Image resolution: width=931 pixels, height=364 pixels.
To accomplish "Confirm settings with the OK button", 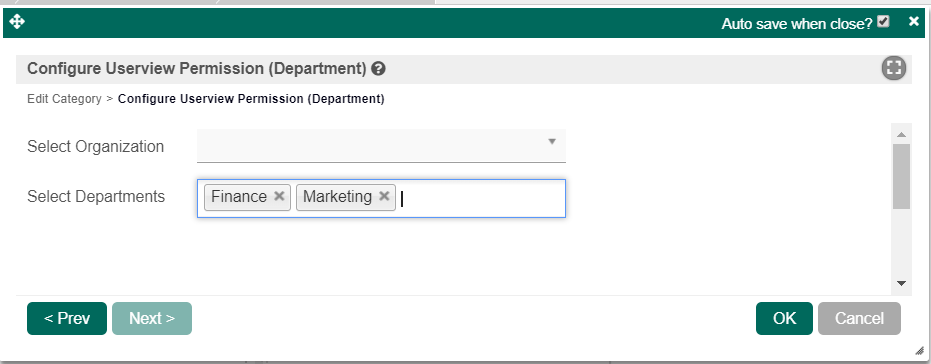I will click(x=784, y=318).
